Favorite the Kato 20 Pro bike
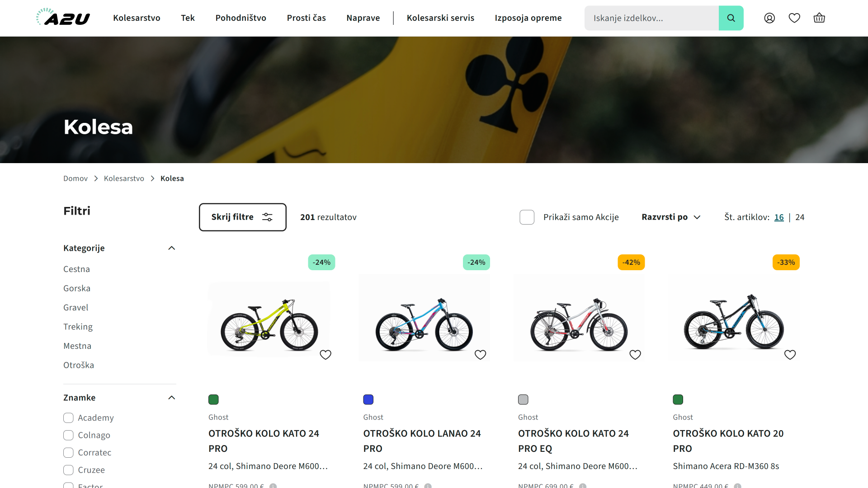This screenshot has height=488, width=868. [790, 355]
